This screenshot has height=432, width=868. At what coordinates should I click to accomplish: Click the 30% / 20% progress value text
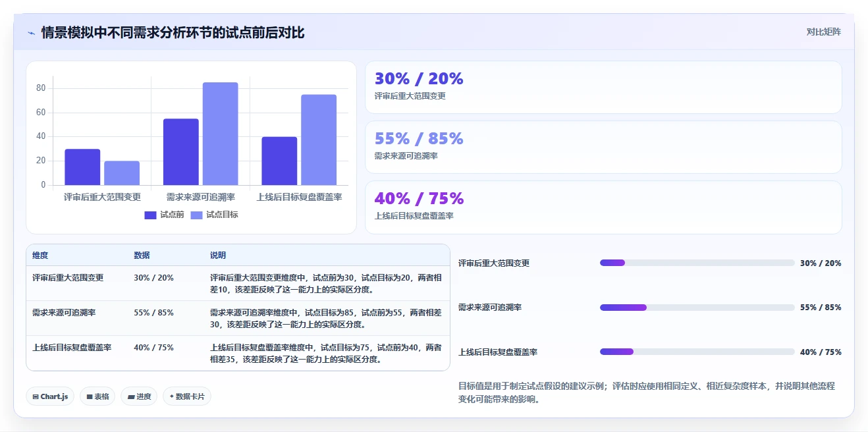click(x=821, y=263)
